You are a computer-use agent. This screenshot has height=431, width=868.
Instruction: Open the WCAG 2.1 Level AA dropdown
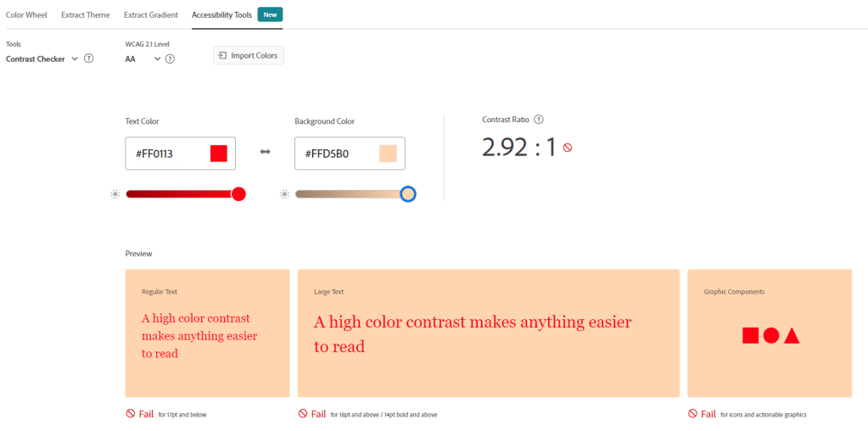tap(157, 59)
